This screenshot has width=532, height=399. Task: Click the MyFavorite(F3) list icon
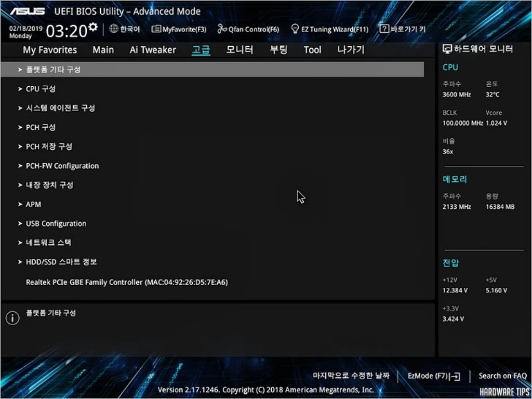coord(156,29)
